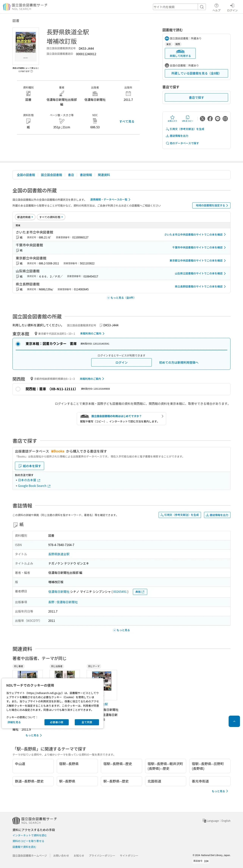
Task: Open 日本の古本屋 external link
Action: pyautogui.click(x=29, y=480)
